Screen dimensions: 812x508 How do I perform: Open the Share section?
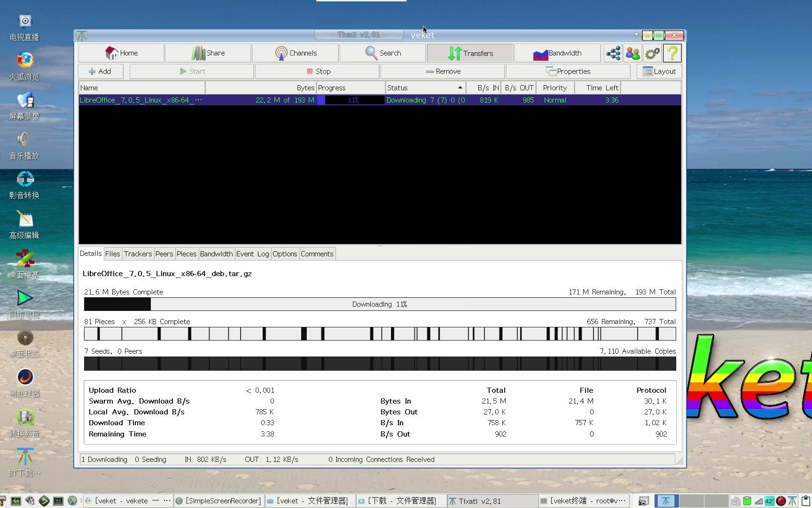coord(208,53)
